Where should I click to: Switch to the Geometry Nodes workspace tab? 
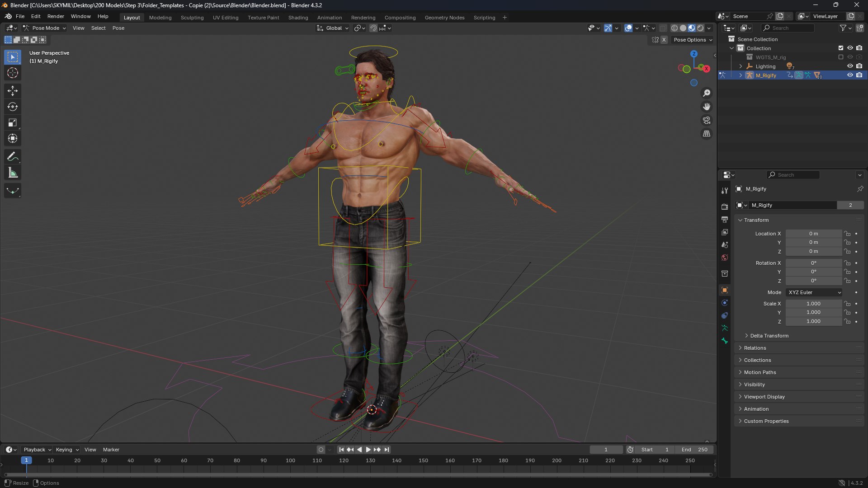click(x=444, y=18)
